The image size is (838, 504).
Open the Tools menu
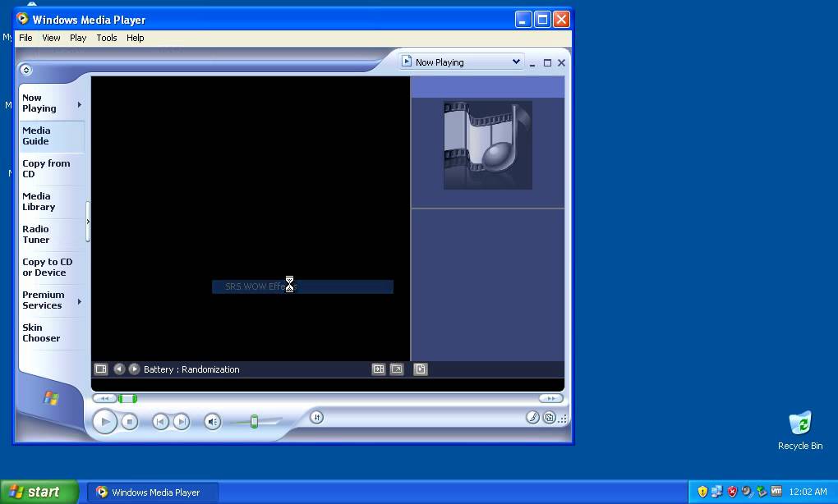point(106,38)
